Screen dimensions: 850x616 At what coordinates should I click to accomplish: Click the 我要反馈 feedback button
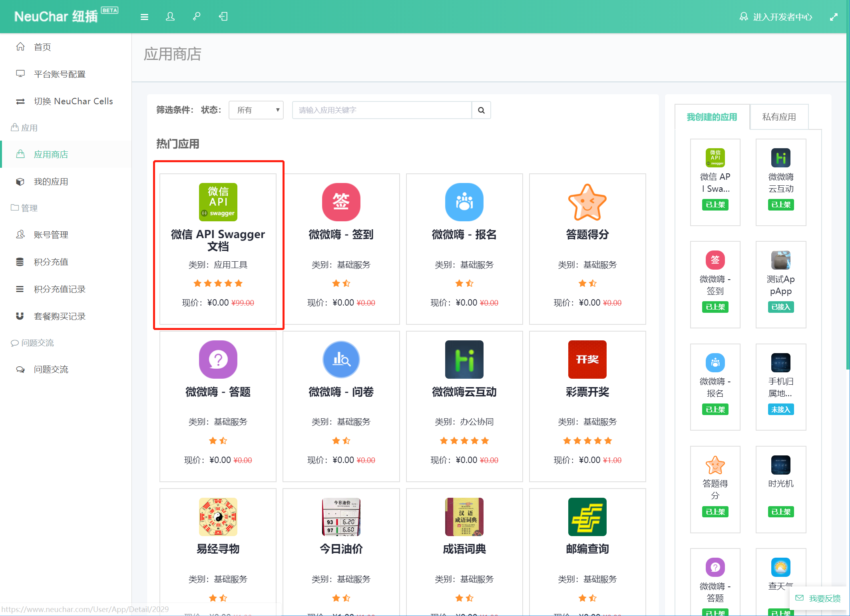[x=818, y=598]
